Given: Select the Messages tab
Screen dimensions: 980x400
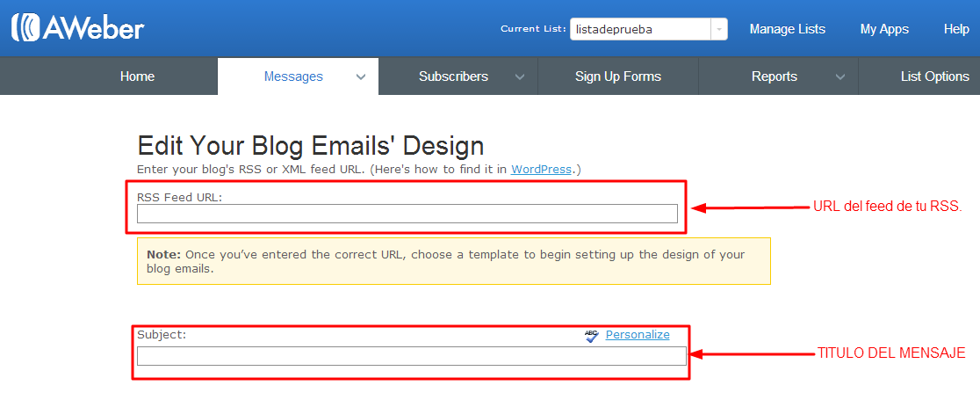Looking at the screenshot, I should click(293, 76).
